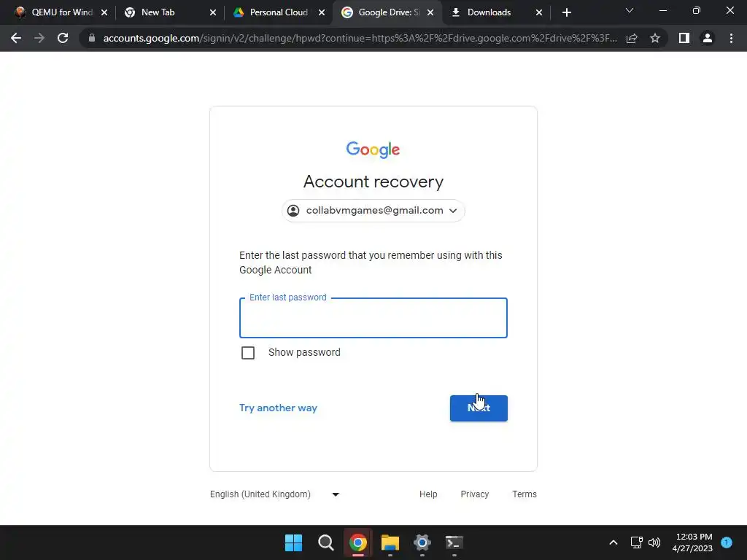Expand the collabvmgames@gmail.com account selector
Image resolution: width=747 pixels, height=560 pixels.
click(373, 211)
